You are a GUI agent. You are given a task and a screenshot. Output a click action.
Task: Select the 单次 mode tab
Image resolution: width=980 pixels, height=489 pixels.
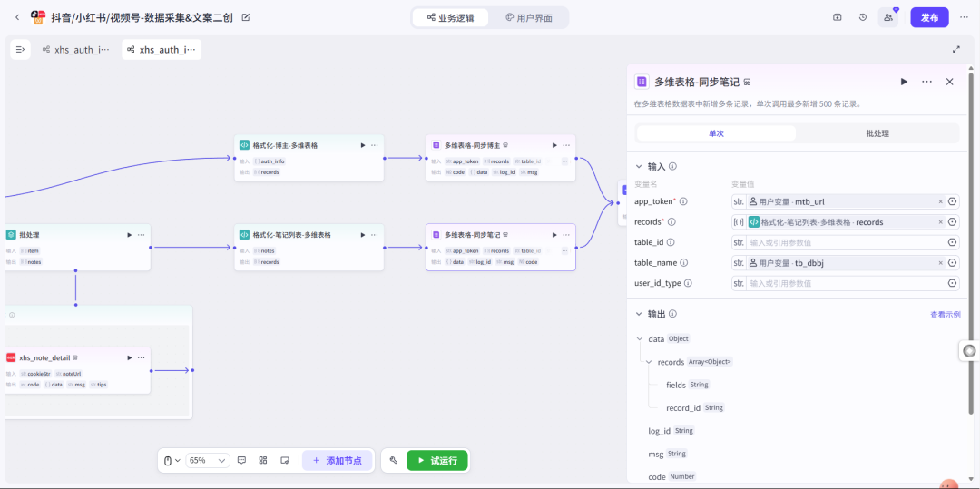click(x=716, y=133)
